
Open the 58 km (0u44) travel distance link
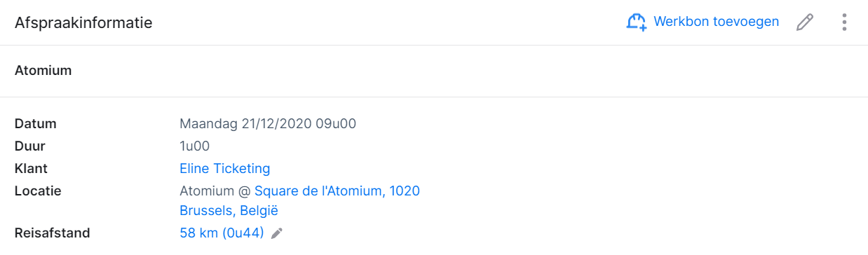[x=222, y=233]
